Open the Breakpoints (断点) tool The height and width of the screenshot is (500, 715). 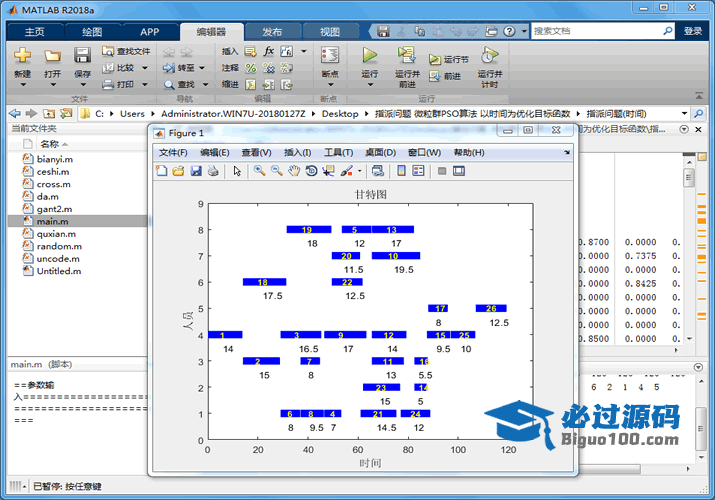[x=330, y=56]
